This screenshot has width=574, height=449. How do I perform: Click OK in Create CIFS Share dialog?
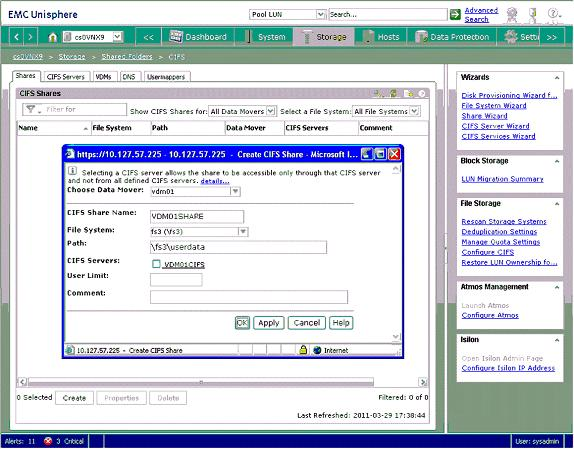tap(242, 323)
